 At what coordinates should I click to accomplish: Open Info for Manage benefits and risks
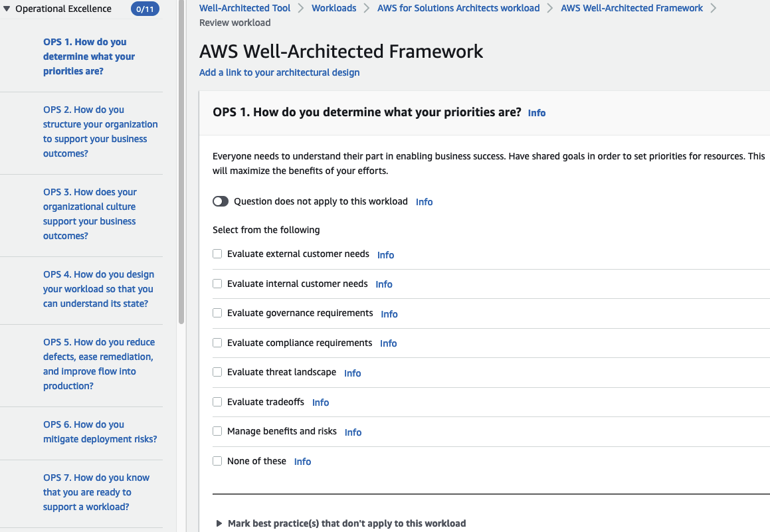[x=353, y=432]
